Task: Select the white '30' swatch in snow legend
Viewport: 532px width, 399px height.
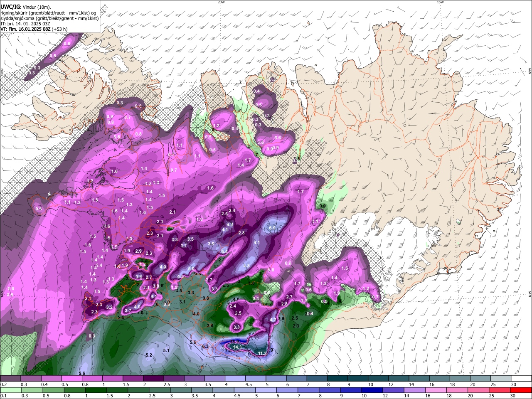Action: (521, 378)
